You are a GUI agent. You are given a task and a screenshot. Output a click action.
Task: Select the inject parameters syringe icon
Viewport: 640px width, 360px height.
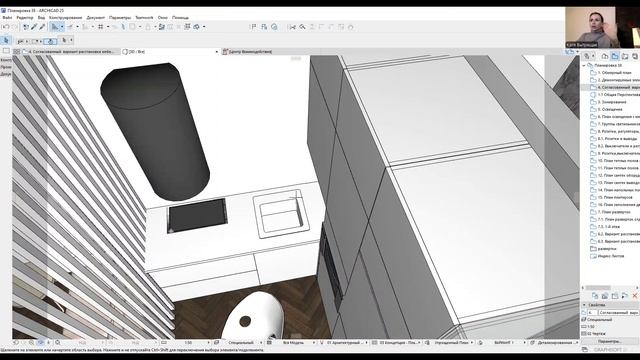click(42, 27)
